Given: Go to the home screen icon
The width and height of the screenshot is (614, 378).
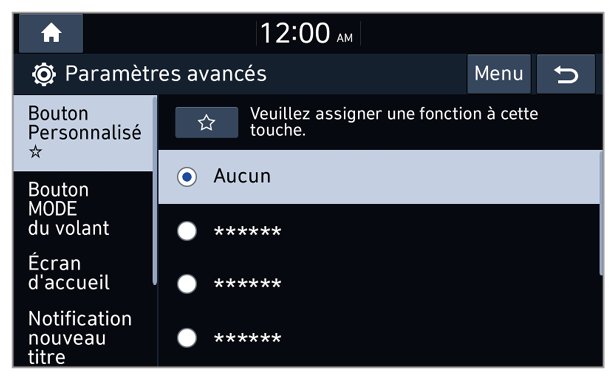Looking at the screenshot, I should 51,33.
